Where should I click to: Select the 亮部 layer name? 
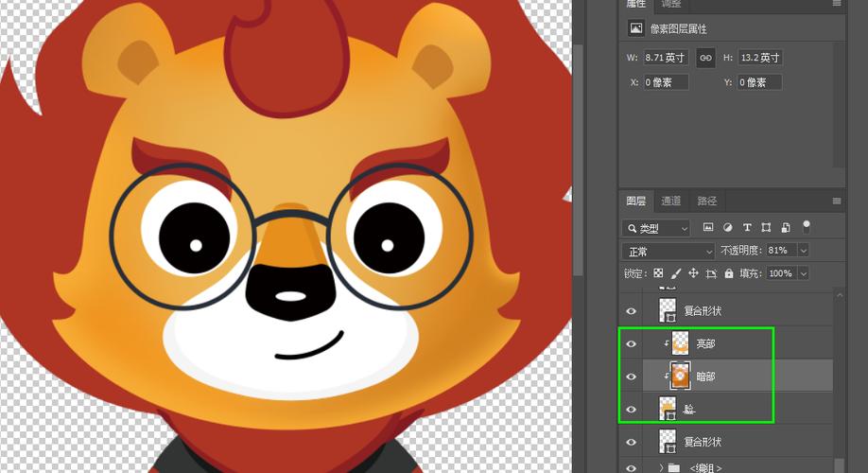[x=705, y=344]
